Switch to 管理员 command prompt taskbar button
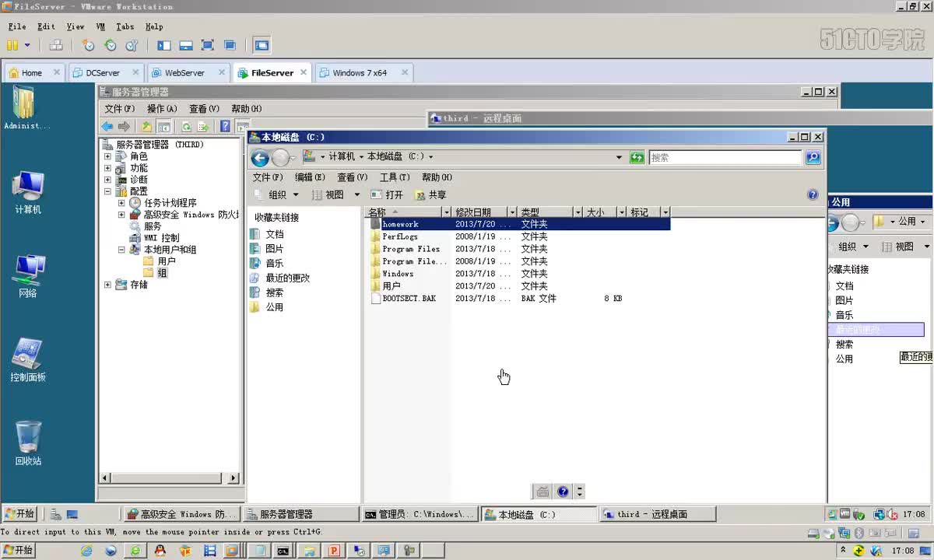 (x=420, y=514)
